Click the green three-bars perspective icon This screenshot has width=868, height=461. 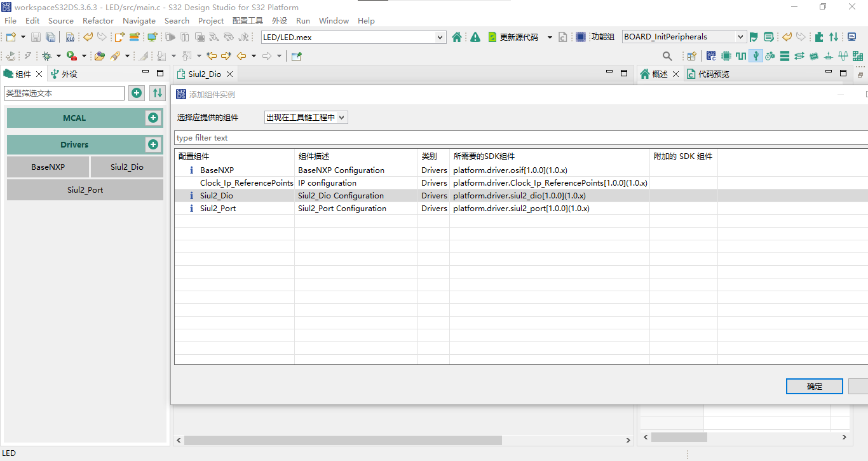click(785, 56)
